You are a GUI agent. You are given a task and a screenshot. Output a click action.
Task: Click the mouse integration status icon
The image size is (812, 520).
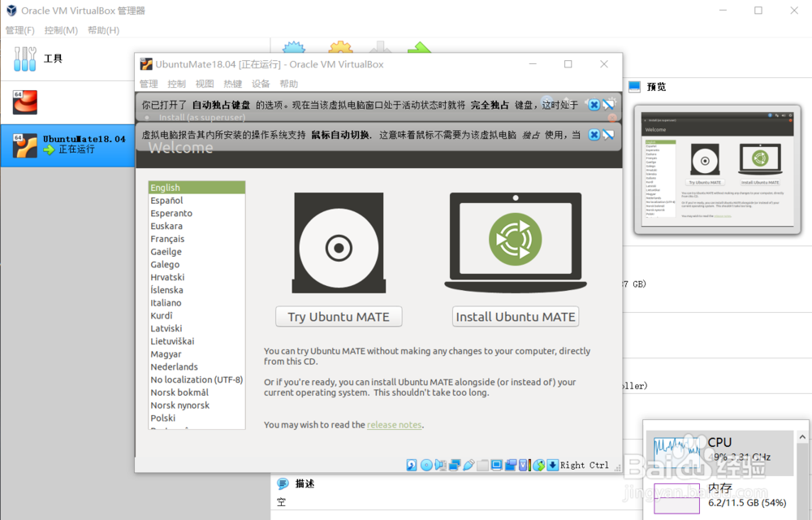(x=538, y=465)
